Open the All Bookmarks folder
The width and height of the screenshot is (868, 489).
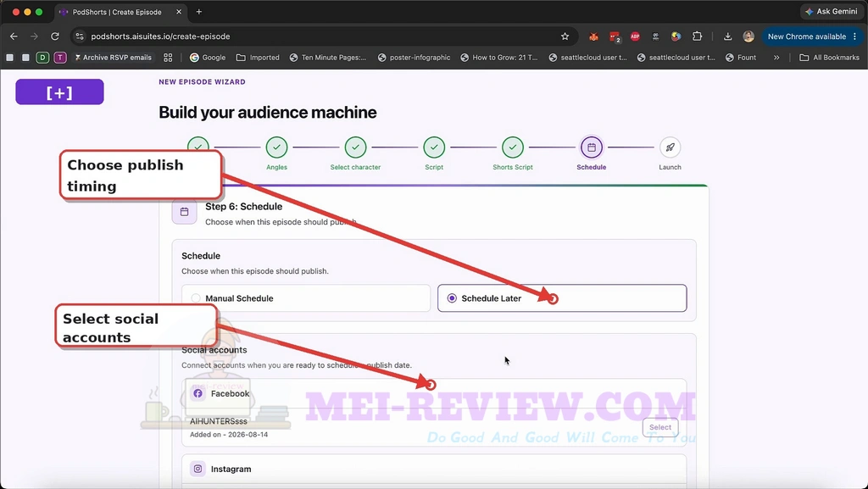(x=829, y=58)
